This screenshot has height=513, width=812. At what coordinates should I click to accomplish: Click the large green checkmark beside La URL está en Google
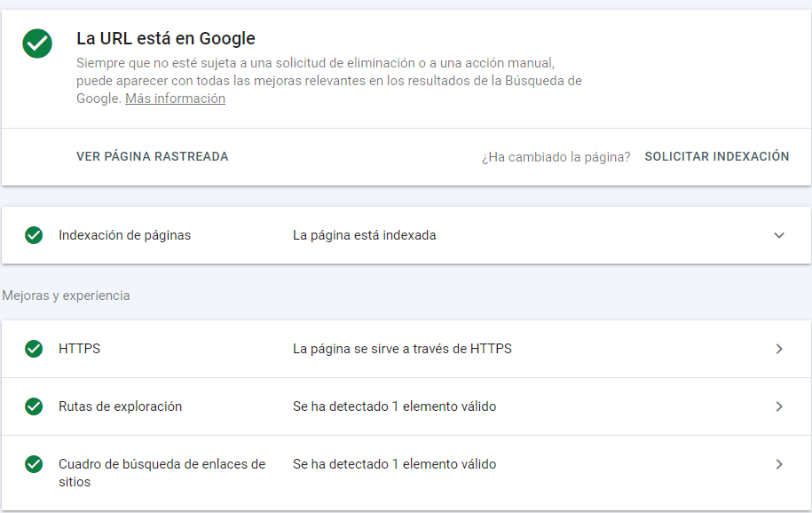coord(37,43)
